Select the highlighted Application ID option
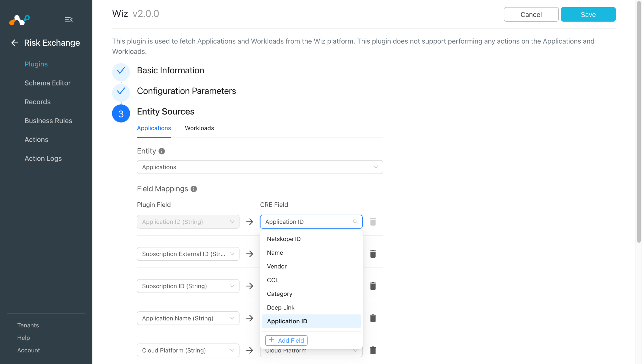Viewport: 642px width, 364px height. pos(311,321)
